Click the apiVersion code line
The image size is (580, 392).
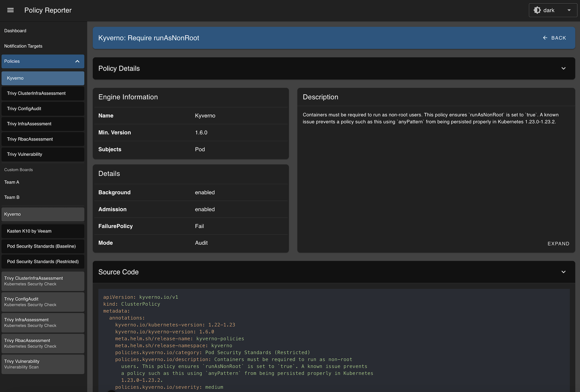tap(141, 297)
